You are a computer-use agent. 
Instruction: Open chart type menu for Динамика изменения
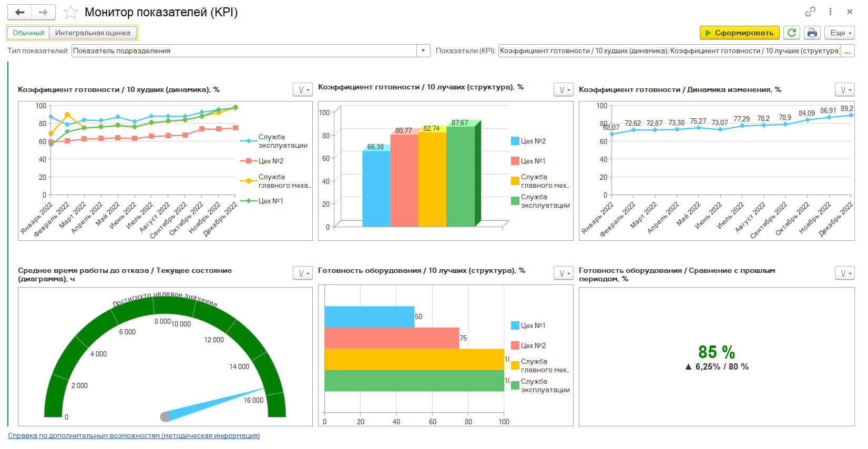(845, 90)
